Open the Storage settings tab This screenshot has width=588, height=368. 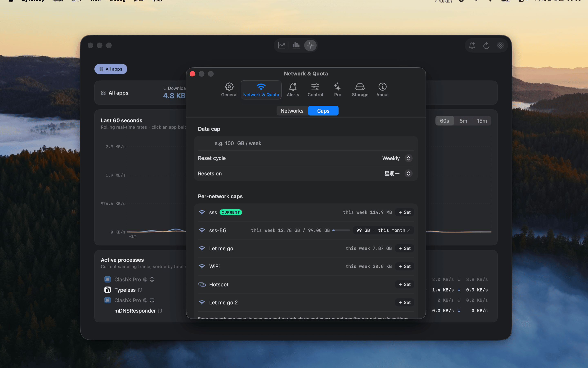(360, 90)
